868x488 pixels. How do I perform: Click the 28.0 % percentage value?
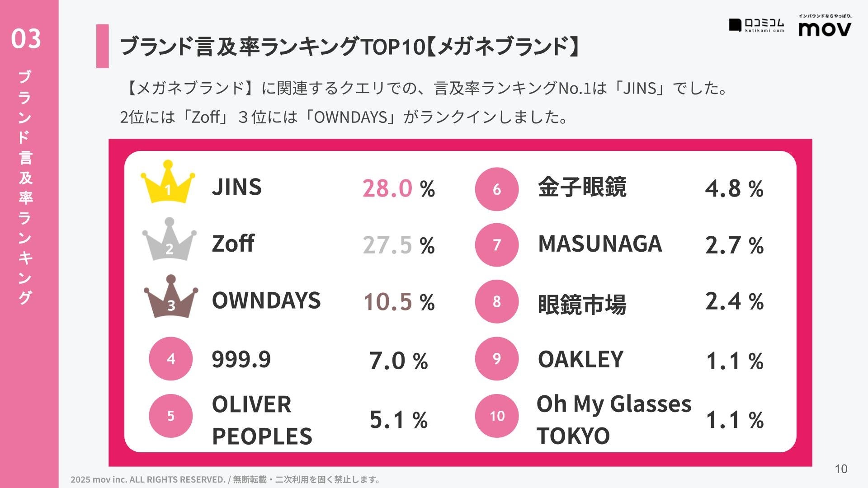pyautogui.click(x=398, y=188)
